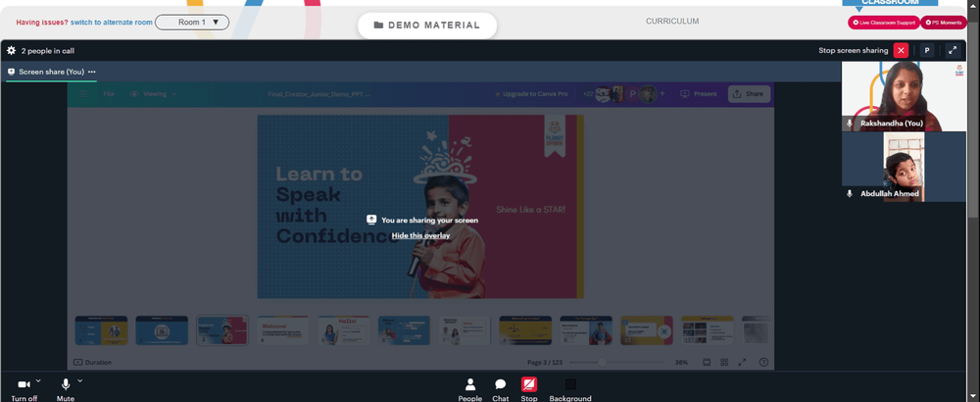
Task: Click Hide this overlay link
Action: (420, 235)
